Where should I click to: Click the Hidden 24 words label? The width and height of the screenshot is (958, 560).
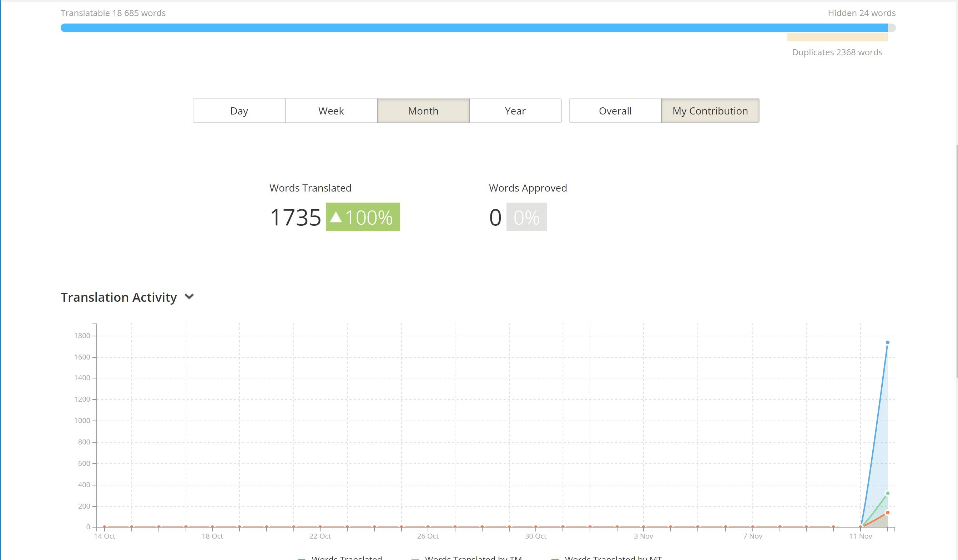(861, 13)
